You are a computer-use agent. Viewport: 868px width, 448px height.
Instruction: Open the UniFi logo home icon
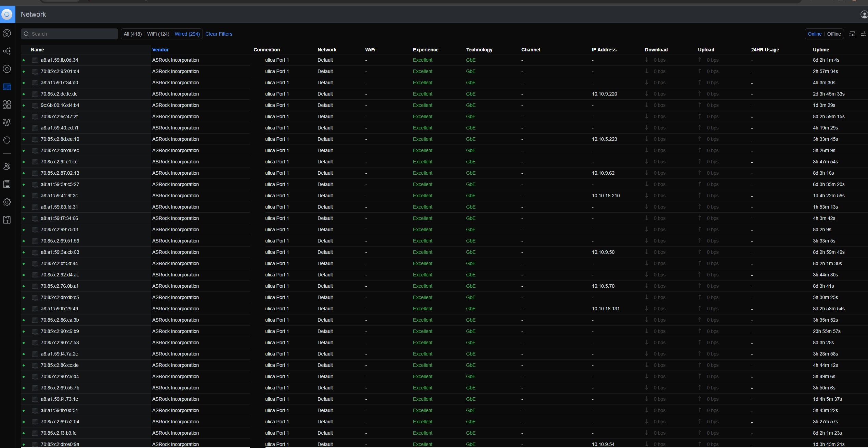point(7,14)
